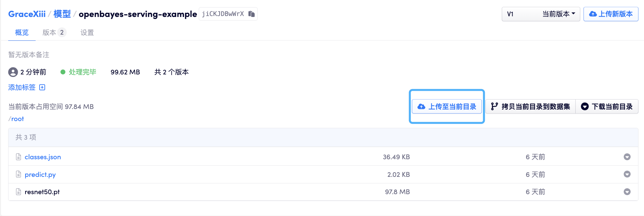Select the 概览 tab
644x216 pixels.
[22, 33]
